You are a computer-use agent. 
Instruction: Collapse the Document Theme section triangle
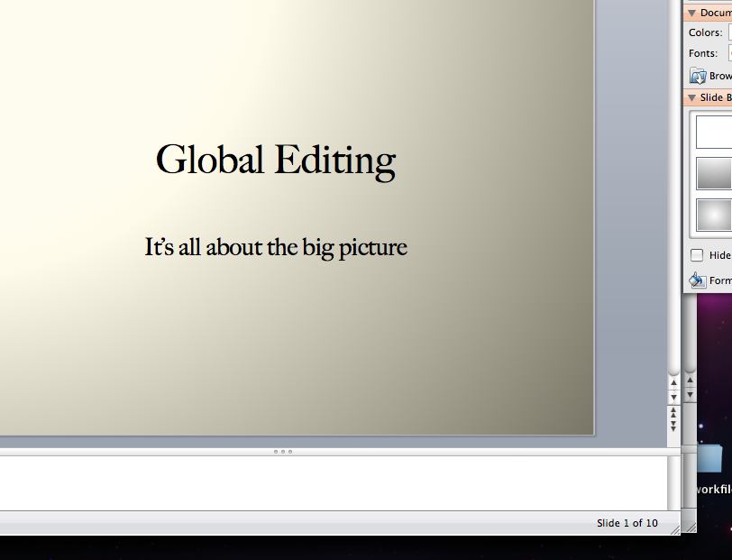click(691, 14)
